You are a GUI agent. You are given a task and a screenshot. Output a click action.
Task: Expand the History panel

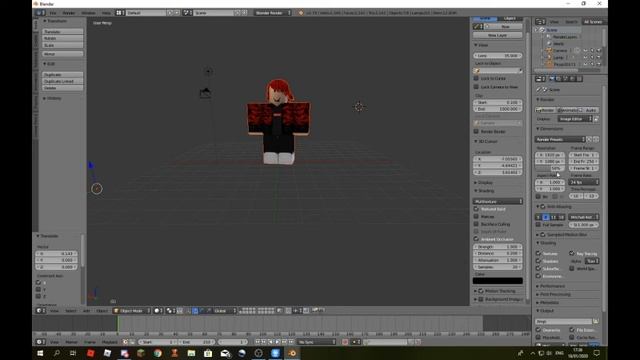point(52,98)
